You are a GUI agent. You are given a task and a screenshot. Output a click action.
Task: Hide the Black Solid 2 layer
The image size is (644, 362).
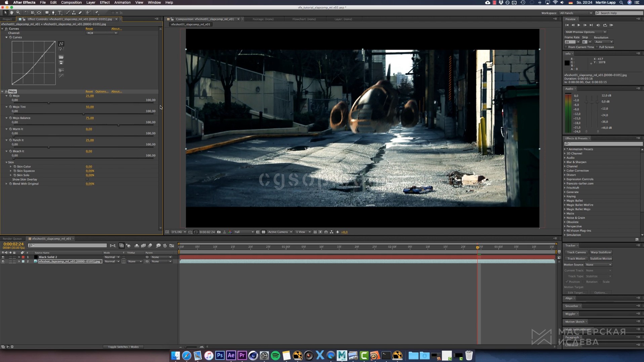(x=3, y=257)
